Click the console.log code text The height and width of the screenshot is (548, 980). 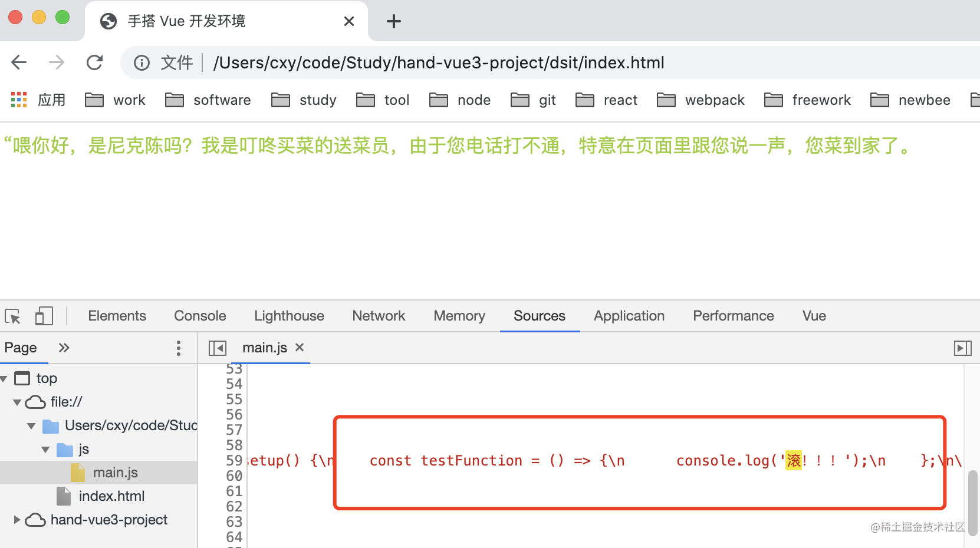723,460
